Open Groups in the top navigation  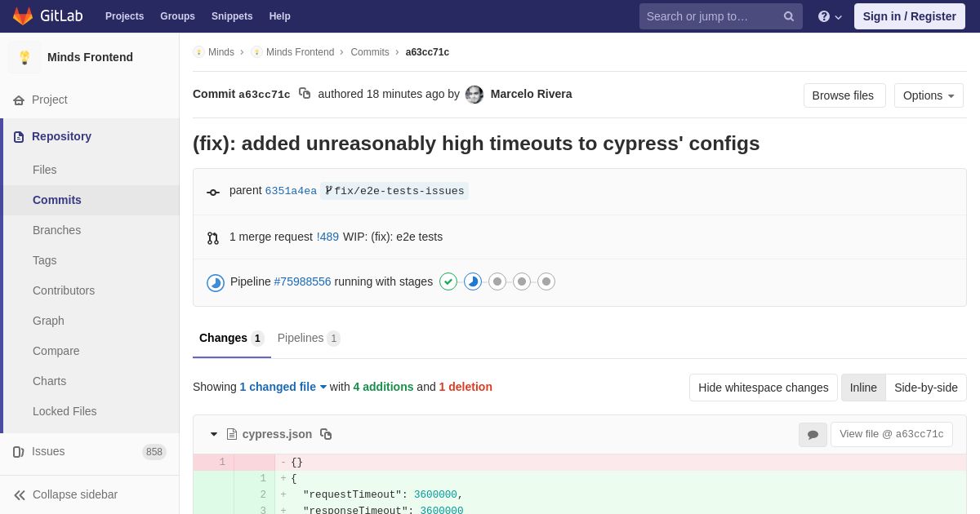click(177, 16)
